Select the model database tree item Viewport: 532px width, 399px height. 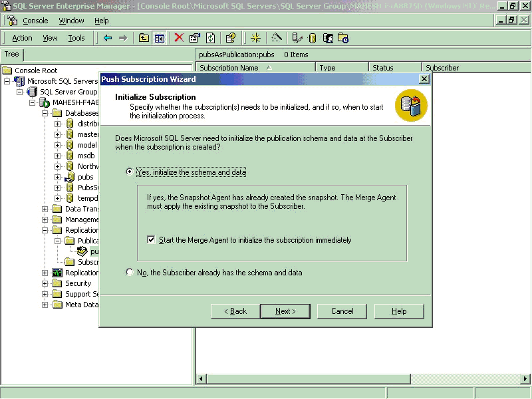pyautogui.click(x=87, y=145)
